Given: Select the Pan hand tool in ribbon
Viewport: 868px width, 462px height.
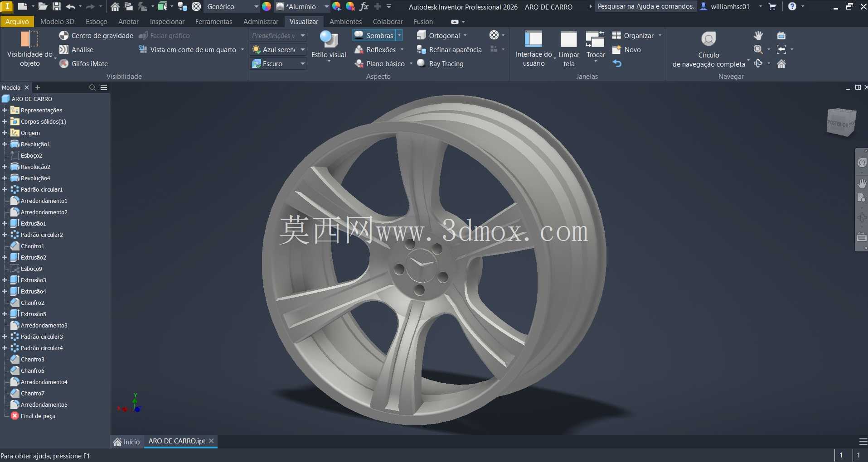Looking at the screenshot, I should coord(758,35).
